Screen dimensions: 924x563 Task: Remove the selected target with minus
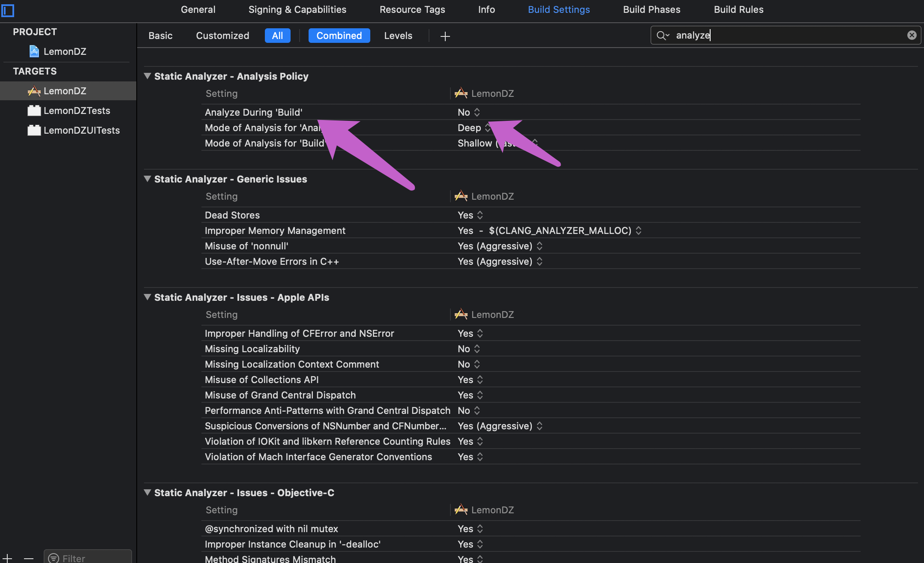click(29, 558)
